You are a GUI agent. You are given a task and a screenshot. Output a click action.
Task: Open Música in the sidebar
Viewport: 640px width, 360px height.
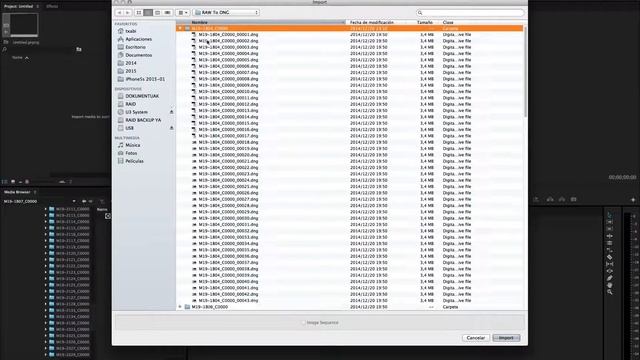(x=133, y=145)
